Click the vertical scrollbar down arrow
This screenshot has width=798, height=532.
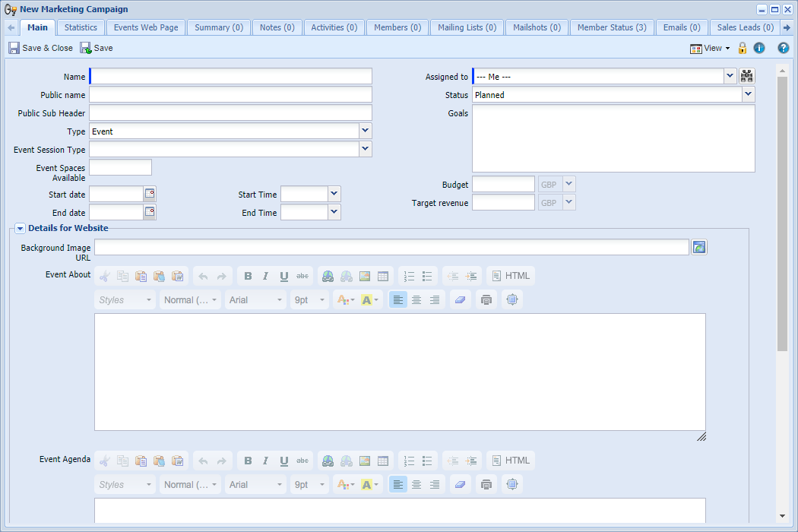coord(782,516)
